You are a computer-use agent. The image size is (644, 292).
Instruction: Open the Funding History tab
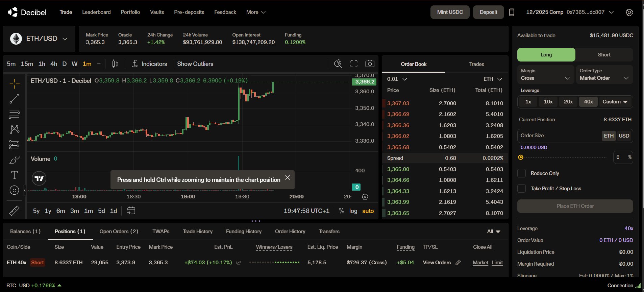[x=244, y=232]
